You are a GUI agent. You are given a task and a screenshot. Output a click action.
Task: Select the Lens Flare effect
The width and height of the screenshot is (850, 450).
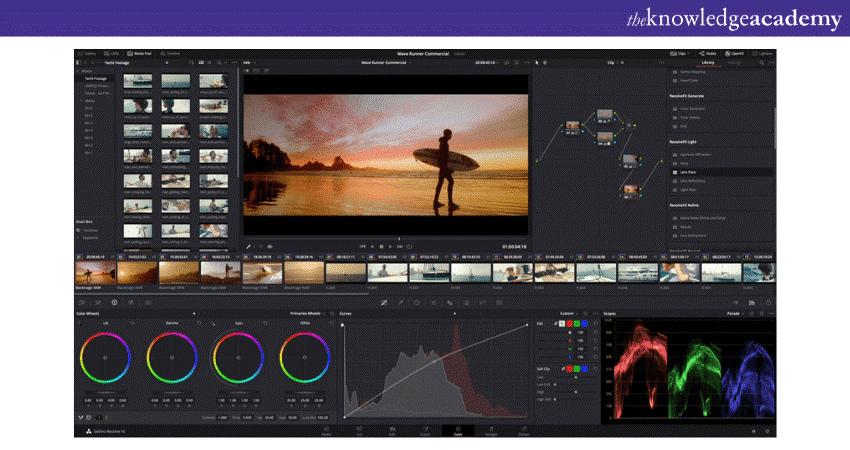[688, 172]
